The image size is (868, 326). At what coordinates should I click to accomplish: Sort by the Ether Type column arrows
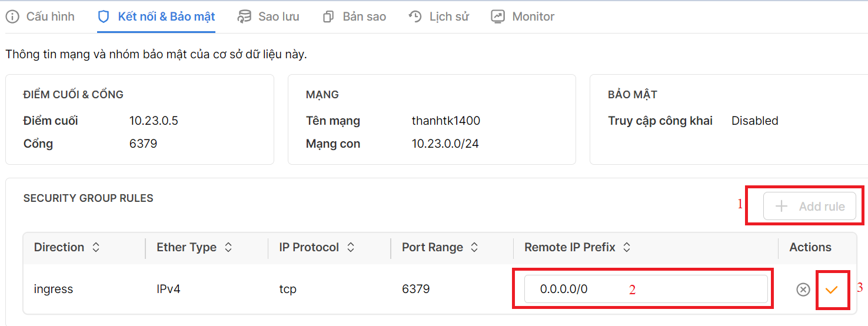click(228, 248)
